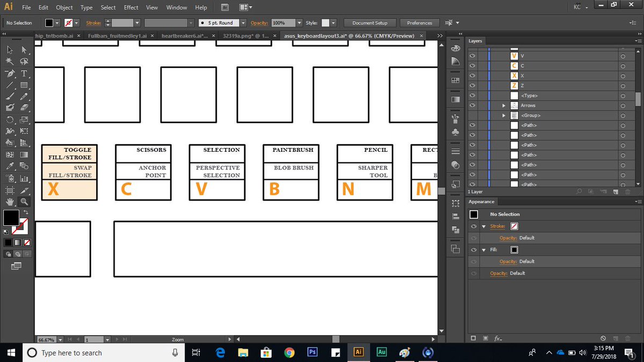Click the Layers panel scrollbar thumb
Viewport: 644px width, 362px height.
pos(638,99)
